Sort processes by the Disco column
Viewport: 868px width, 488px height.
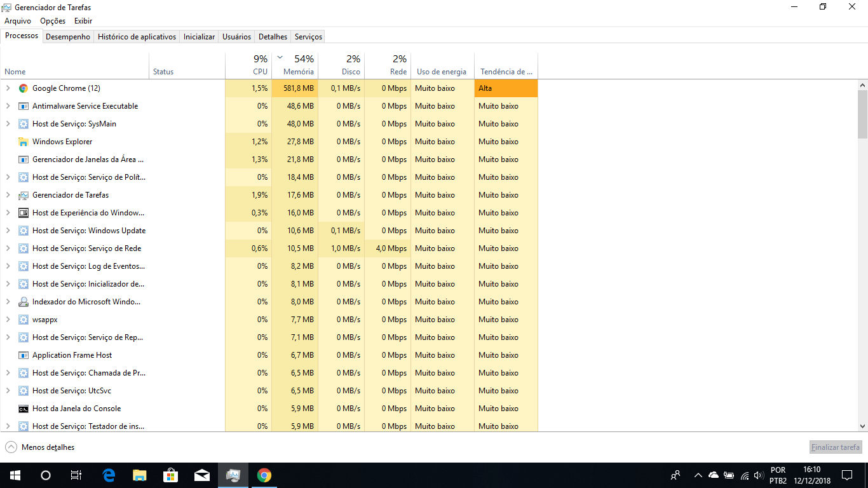341,65
